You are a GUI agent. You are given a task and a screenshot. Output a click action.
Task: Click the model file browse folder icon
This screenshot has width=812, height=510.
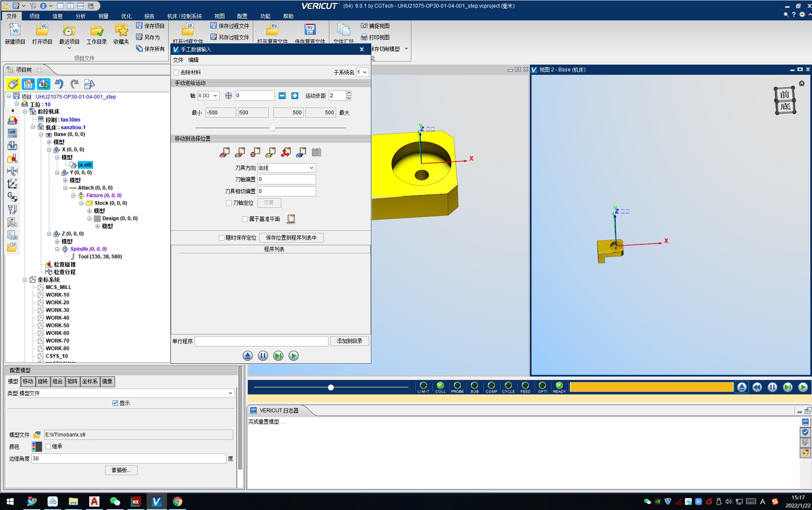click(37, 435)
